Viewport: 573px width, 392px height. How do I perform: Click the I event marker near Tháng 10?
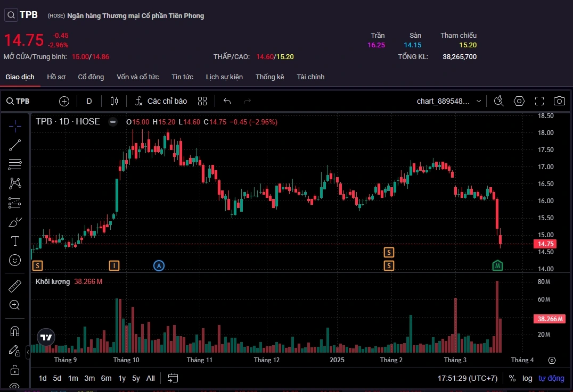pyautogui.click(x=114, y=266)
